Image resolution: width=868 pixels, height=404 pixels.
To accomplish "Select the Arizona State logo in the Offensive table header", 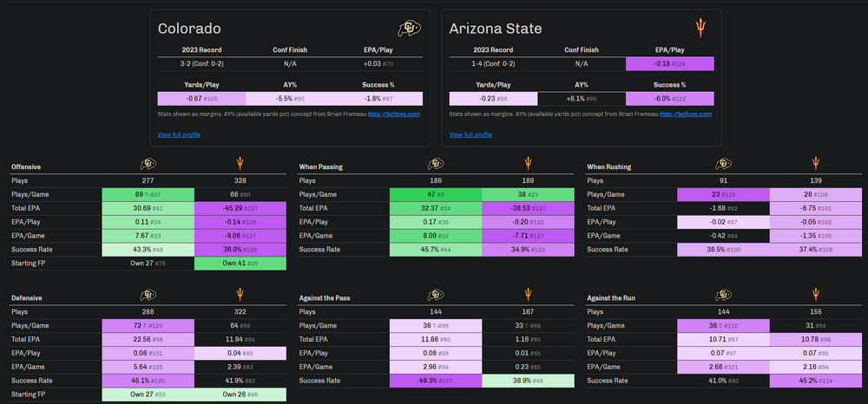I will pos(240,165).
